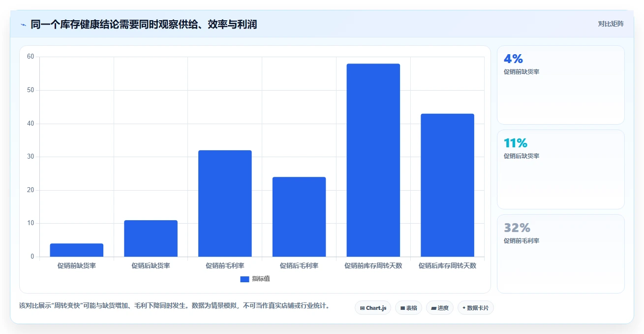Click the y-axis value 0
The image size is (644, 334).
(32, 257)
